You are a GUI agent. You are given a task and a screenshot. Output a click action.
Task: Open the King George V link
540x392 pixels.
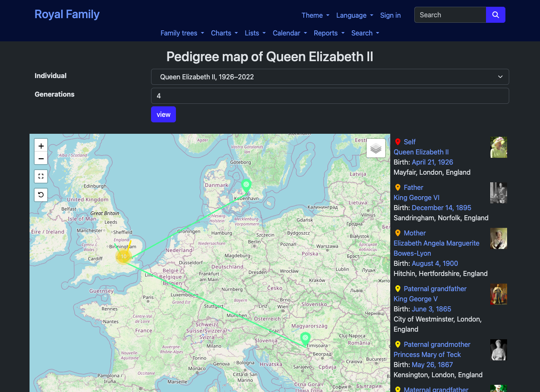416,299
